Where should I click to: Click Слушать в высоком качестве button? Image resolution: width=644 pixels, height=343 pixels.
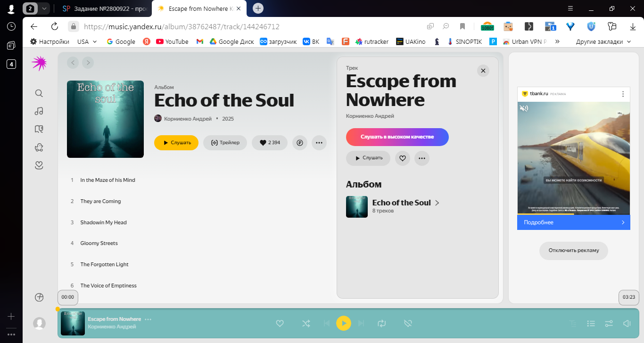click(x=397, y=137)
